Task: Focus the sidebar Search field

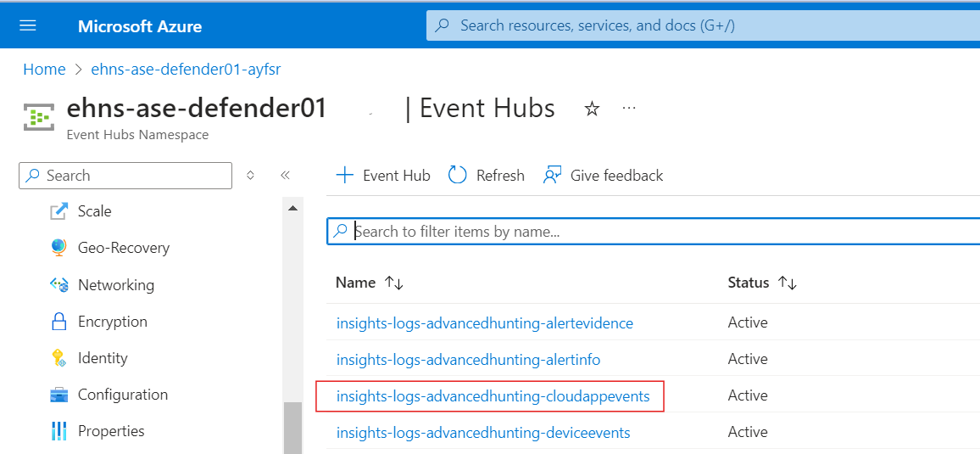Action: (x=125, y=176)
